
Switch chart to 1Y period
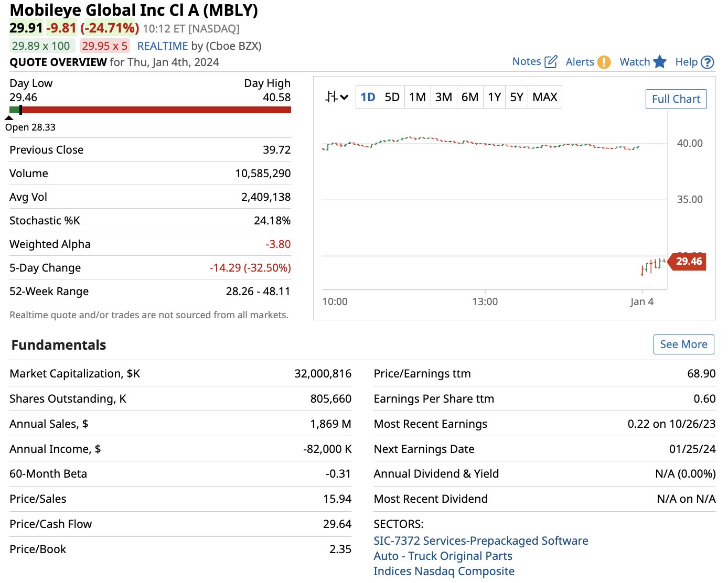(x=494, y=97)
